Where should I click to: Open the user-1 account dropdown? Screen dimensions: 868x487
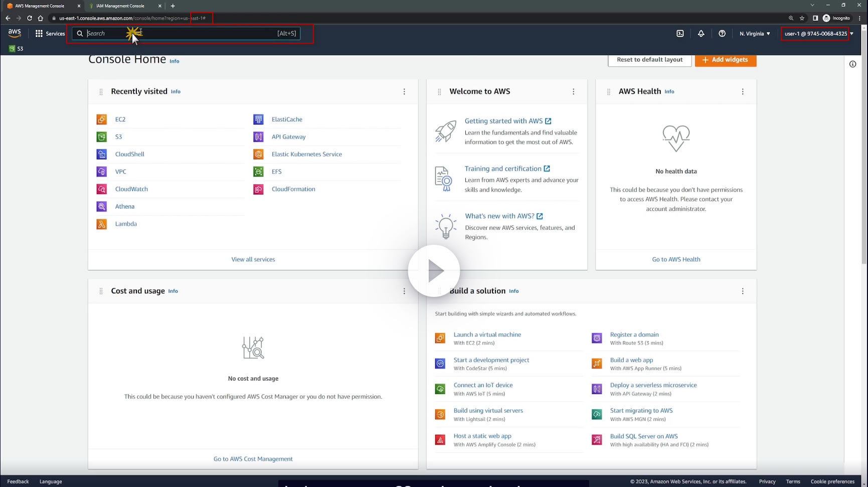819,34
